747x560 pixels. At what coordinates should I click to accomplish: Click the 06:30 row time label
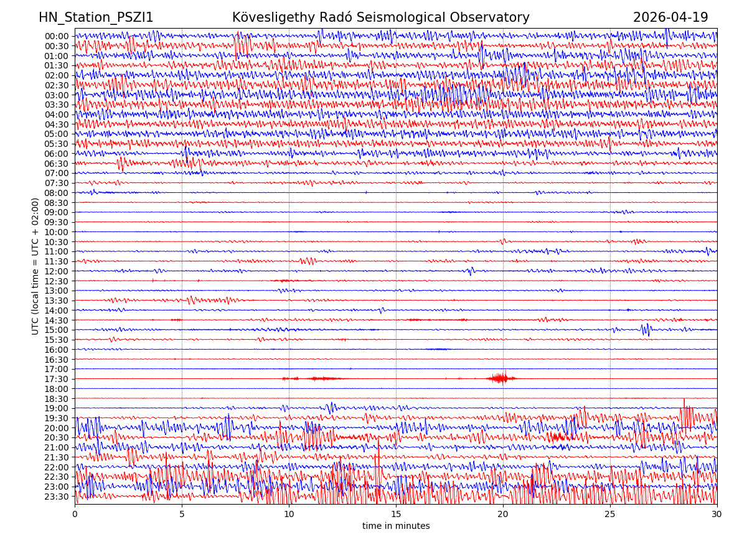(x=57, y=164)
